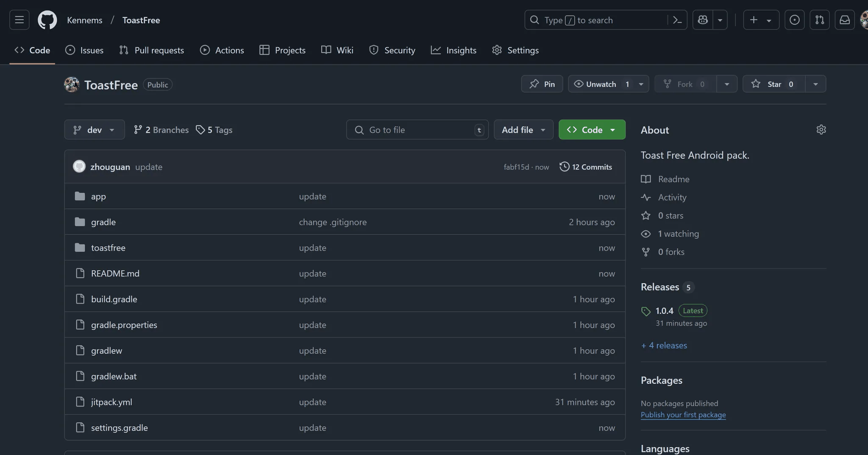Image resolution: width=868 pixels, height=455 pixels.
Task: Click the watching eye icon in About
Action: tap(645, 234)
